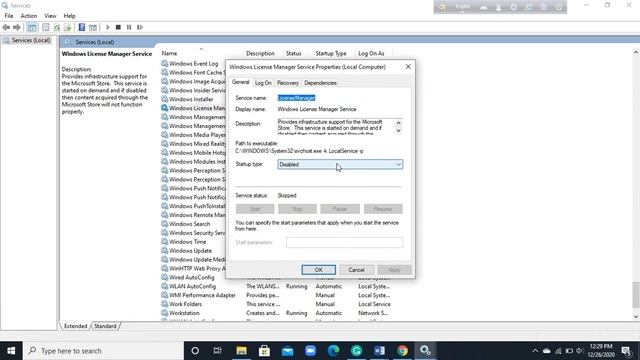Open Grammarly from the taskbar
The width and height of the screenshot is (640, 360).
coord(356,351)
